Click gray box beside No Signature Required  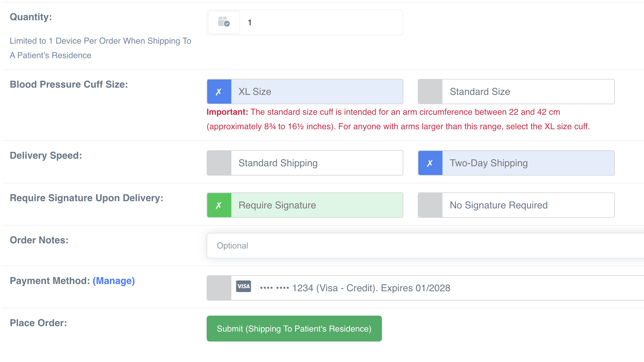[430, 205]
